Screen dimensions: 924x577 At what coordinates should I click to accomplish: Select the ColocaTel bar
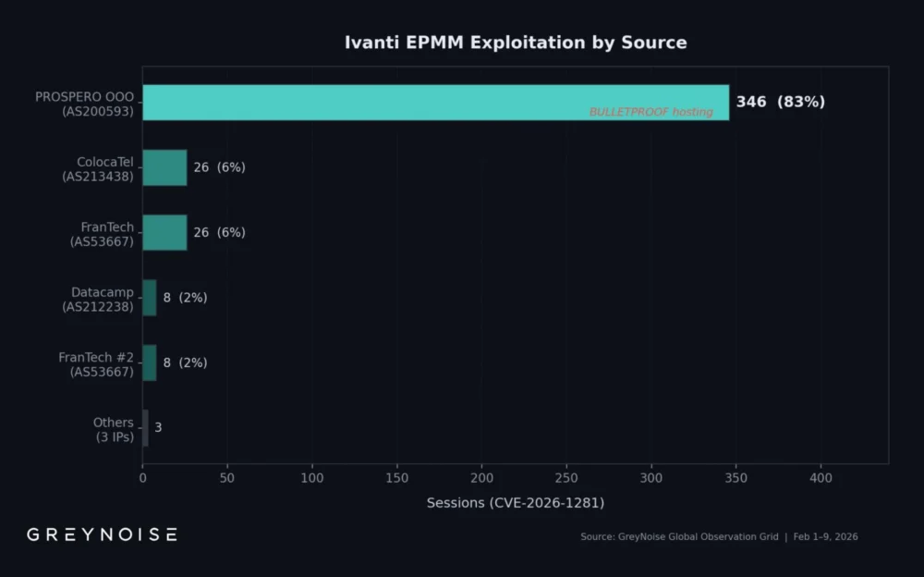coord(164,167)
